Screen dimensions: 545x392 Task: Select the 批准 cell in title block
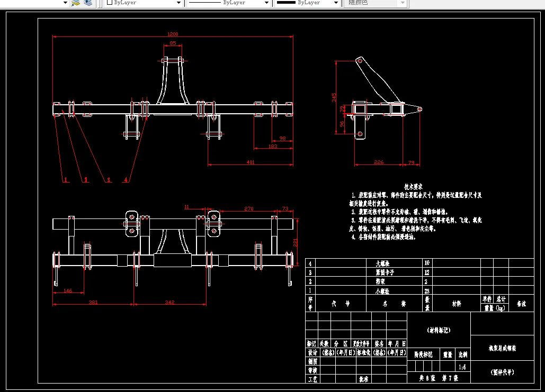(x=363, y=379)
